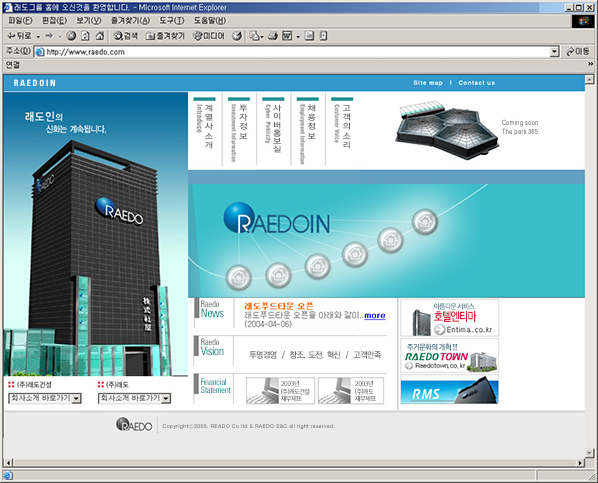Click the horizontal scrollbar left arrow
The width and height of the screenshot is (598, 483).
pos(8,463)
